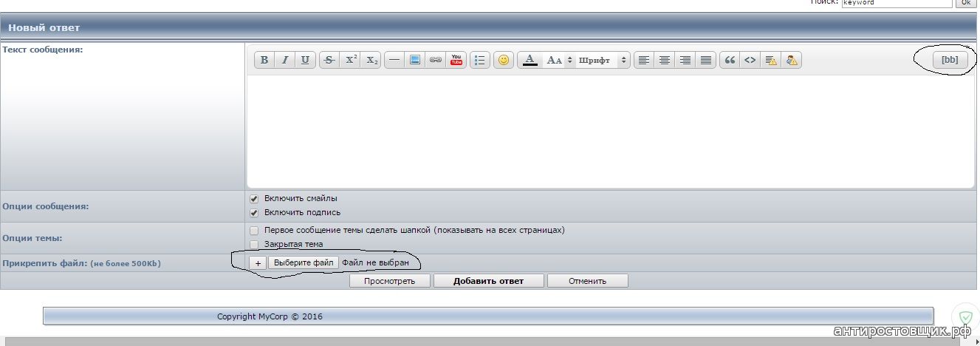Insert a code block
The image size is (980, 346).
click(750, 61)
